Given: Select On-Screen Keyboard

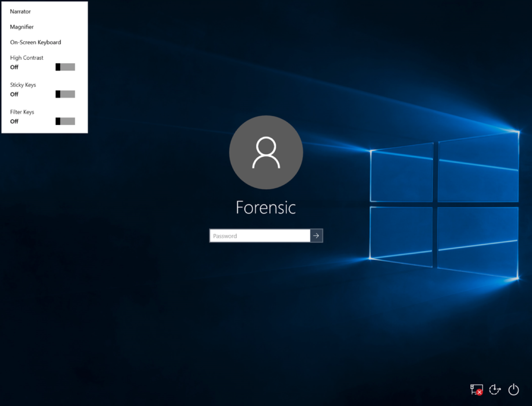Looking at the screenshot, I should tap(35, 42).
